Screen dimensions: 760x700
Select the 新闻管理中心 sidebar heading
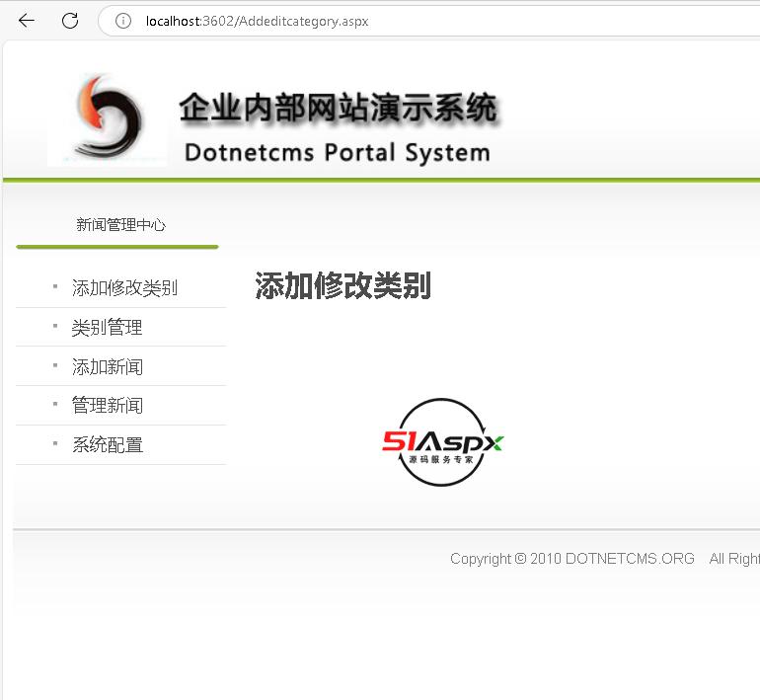coord(120,225)
